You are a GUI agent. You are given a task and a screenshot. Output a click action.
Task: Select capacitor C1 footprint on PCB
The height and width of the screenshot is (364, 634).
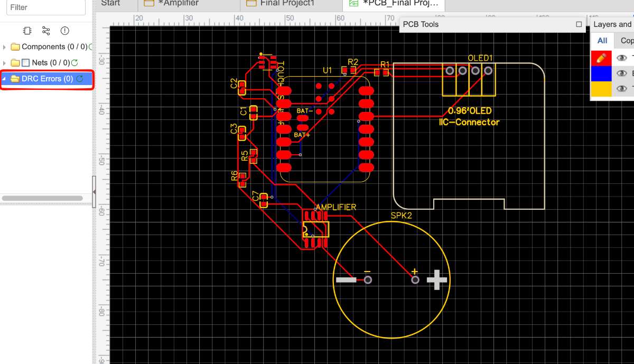pyautogui.click(x=253, y=113)
